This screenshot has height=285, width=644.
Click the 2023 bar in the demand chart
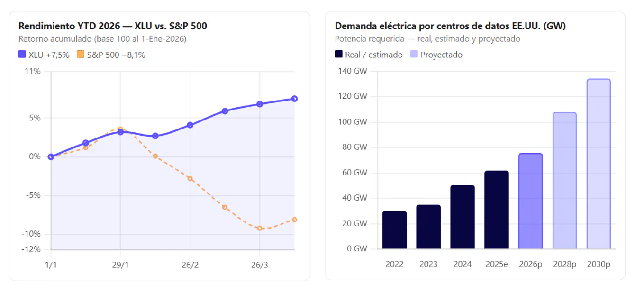tap(428, 227)
